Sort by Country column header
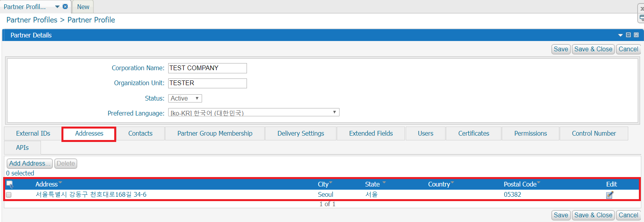 [439, 184]
